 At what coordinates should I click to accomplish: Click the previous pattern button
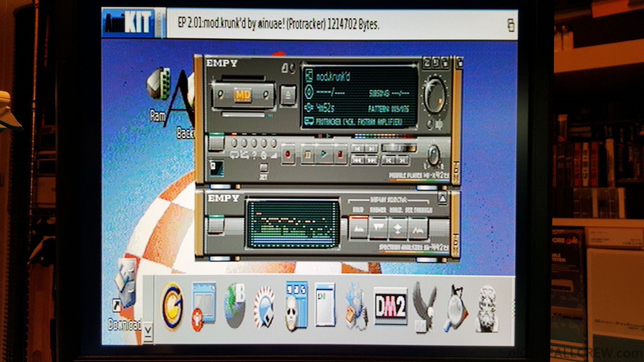click(388, 160)
